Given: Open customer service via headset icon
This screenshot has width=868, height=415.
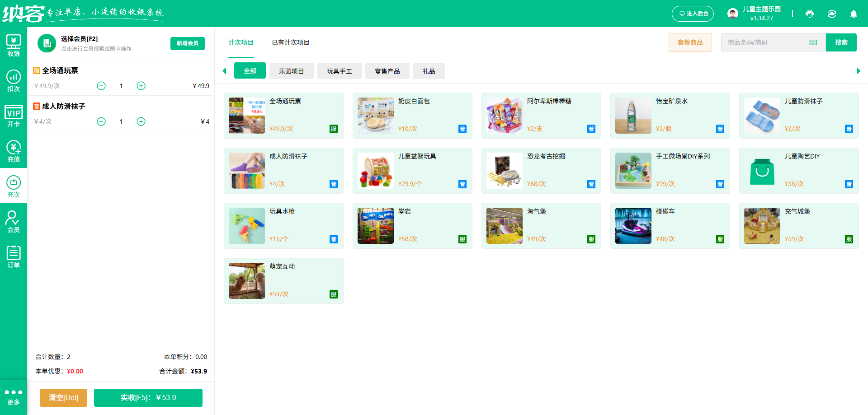Looking at the screenshot, I should [x=810, y=14].
